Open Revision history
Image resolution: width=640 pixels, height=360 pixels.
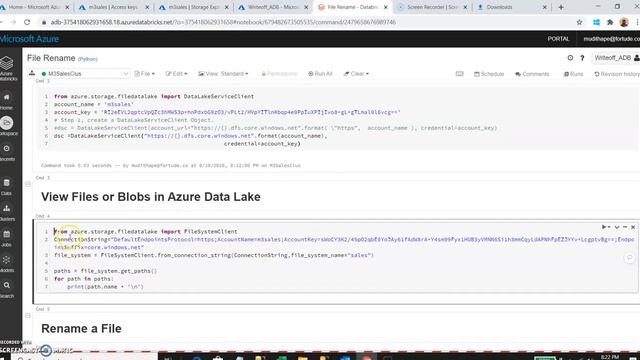point(617,74)
